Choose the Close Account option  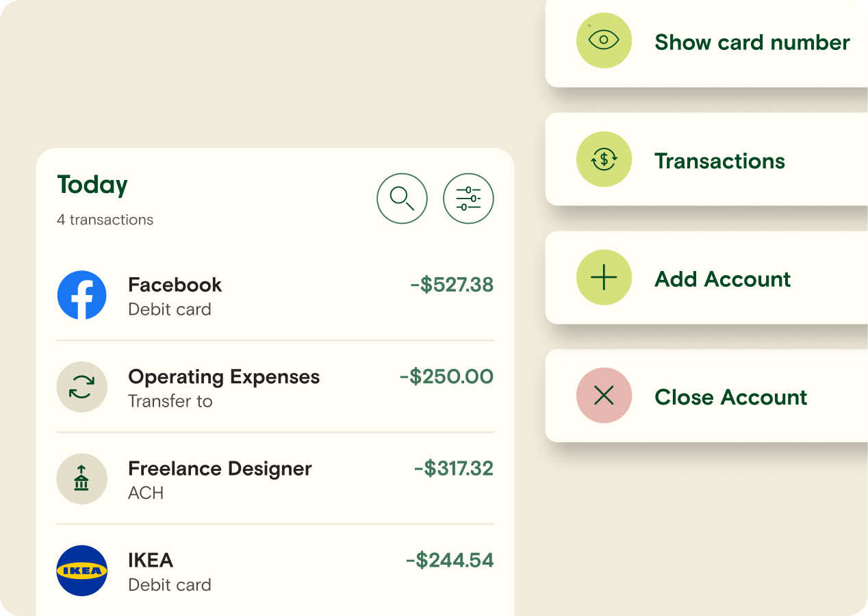[x=706, y=396]
